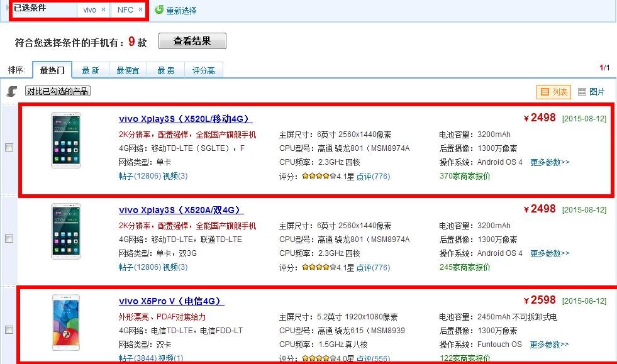Check the box for Xplay3S X520A
Viewport: 617px width, 364px height.
click(9, 239)
